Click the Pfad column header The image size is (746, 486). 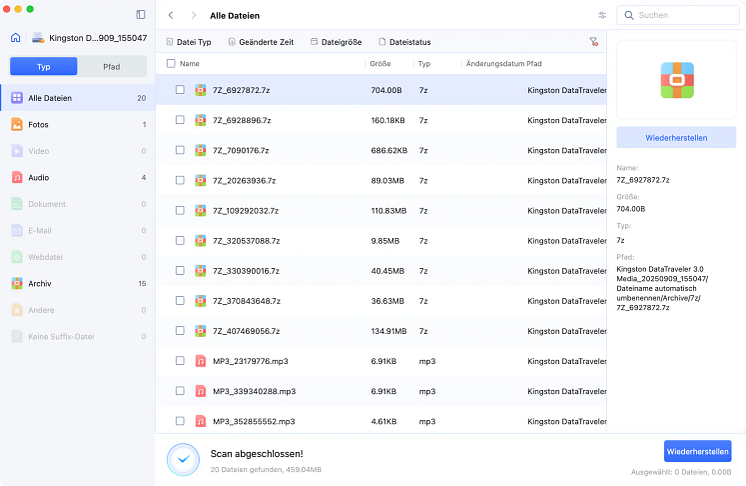pos(534,63)
